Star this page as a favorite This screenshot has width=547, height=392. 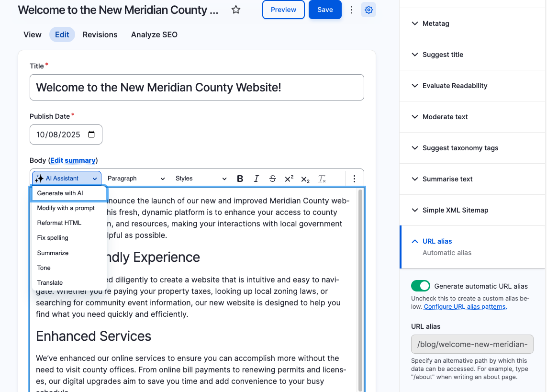236,10
